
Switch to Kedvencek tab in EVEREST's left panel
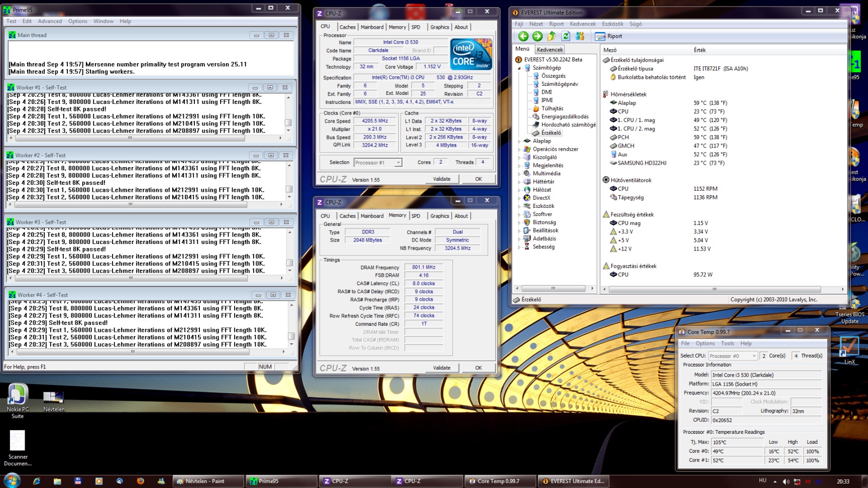[x=550, y=49]
